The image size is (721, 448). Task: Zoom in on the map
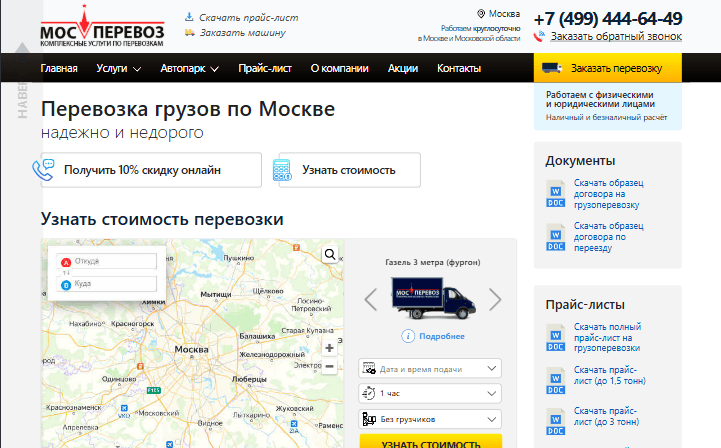330,348
